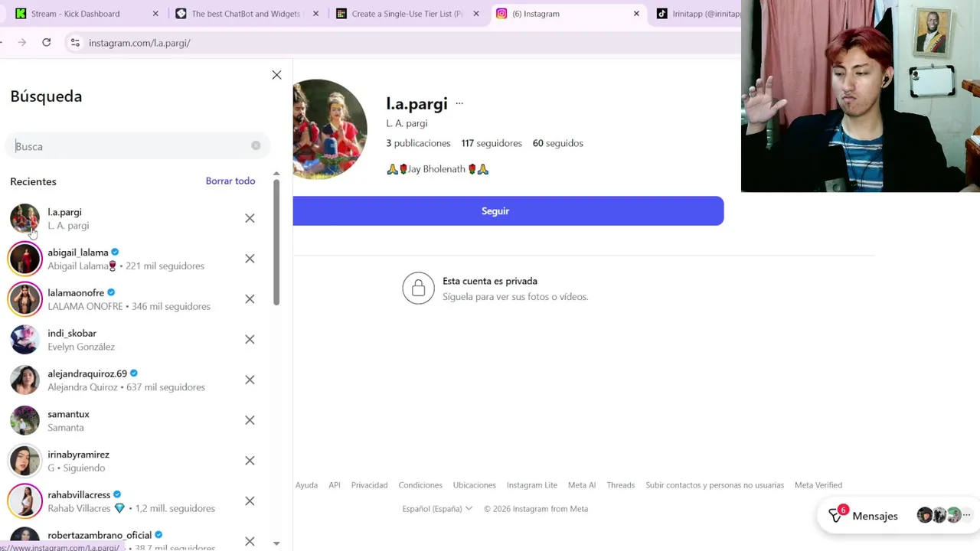Open 117 seguidores followers list
Image resolution: width=980 pixels, height=551 pixels.
coord(492,143)
